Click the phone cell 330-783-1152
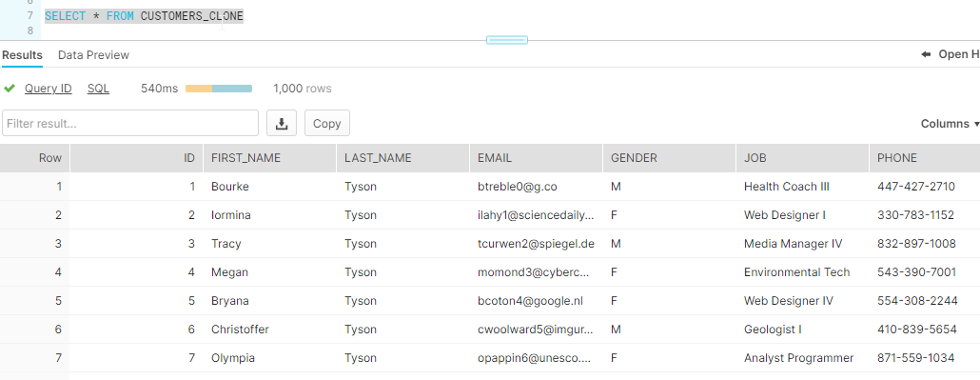The image size is (980, 380). click(x=915, y=215)
